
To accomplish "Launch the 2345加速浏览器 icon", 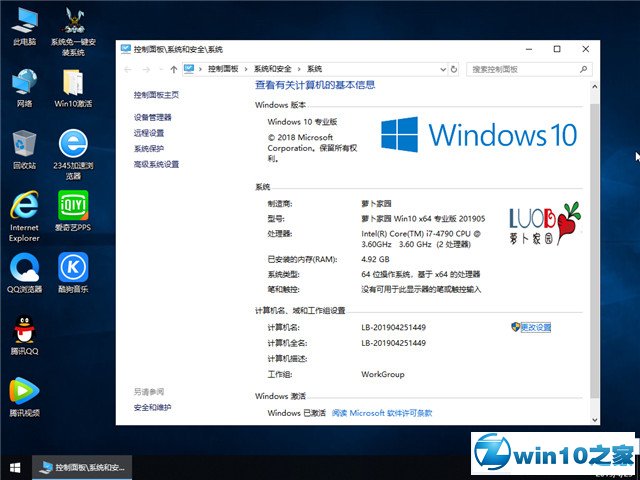I will pyautogui.click(x=73, y=155).
